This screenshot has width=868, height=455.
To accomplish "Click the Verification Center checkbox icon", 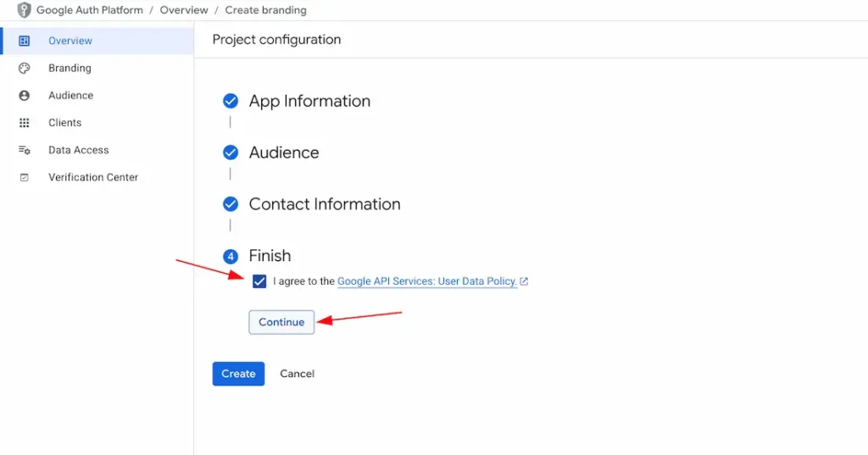I will [24, 177].
